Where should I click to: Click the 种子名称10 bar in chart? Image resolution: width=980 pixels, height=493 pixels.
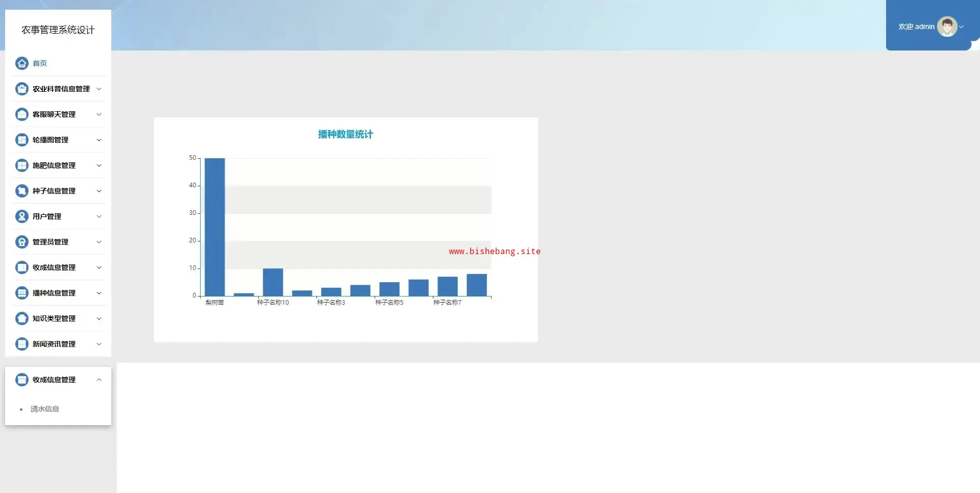[x=273, y=282]
